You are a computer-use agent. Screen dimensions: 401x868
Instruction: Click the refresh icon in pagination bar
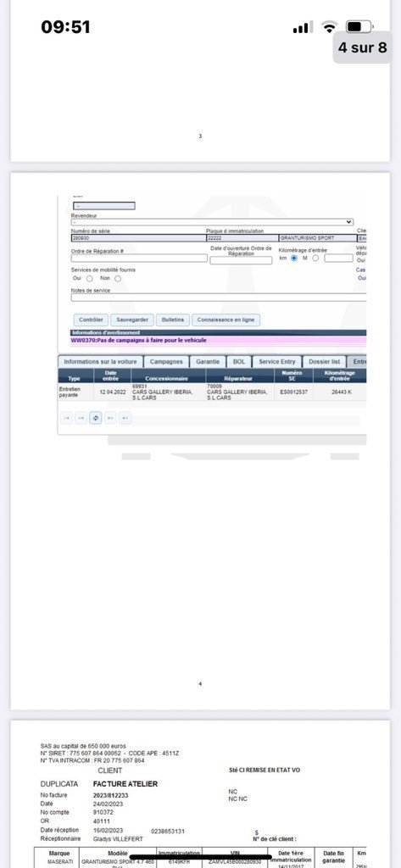pyautogui.click(x=96, y=419)
